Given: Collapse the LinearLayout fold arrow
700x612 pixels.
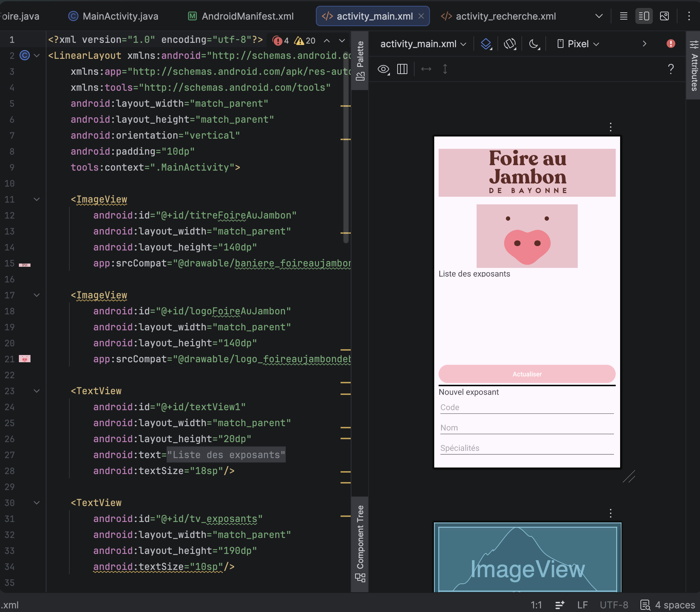Looking at the screenshot, I should point(37,56).
